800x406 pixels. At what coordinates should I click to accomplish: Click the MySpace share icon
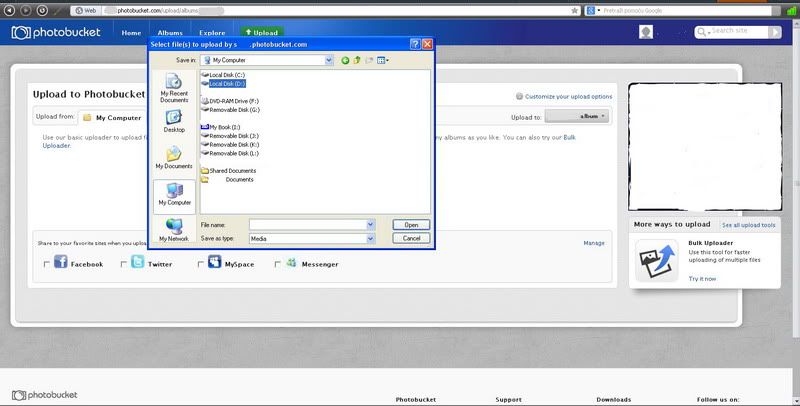(215, 262)
